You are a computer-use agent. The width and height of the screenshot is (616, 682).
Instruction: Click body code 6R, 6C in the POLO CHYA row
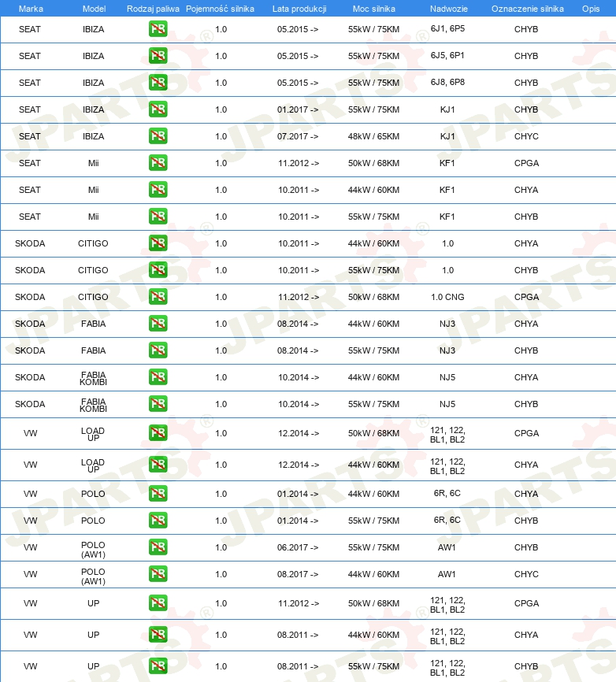[x=447, y=493]
